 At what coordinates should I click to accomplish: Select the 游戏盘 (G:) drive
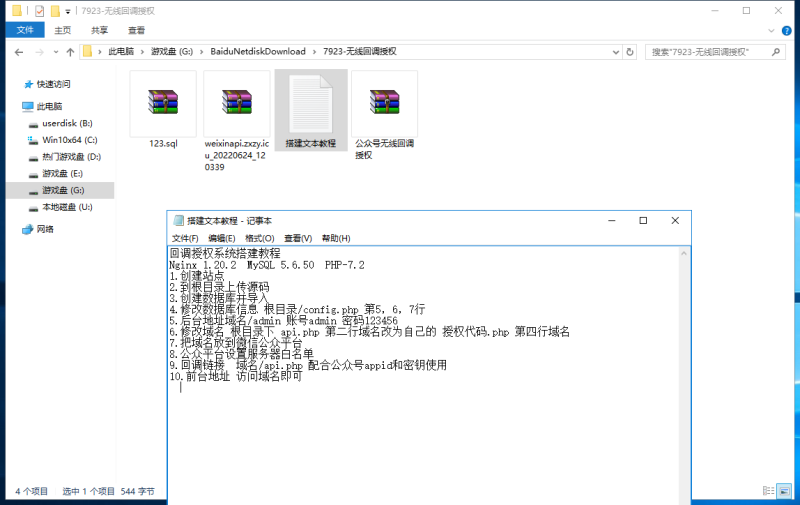(60, 190)
